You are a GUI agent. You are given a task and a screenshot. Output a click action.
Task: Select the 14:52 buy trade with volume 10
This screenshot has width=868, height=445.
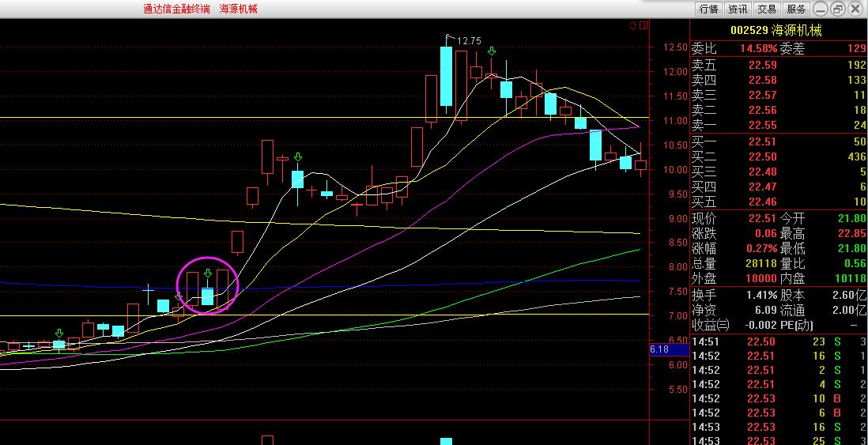[x=779, y=398]
